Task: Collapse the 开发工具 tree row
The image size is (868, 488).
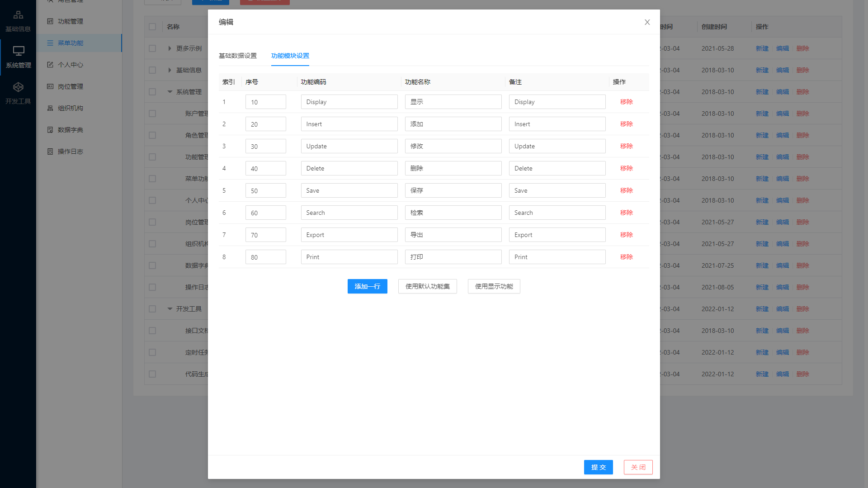Action: (x=170, y=309)
